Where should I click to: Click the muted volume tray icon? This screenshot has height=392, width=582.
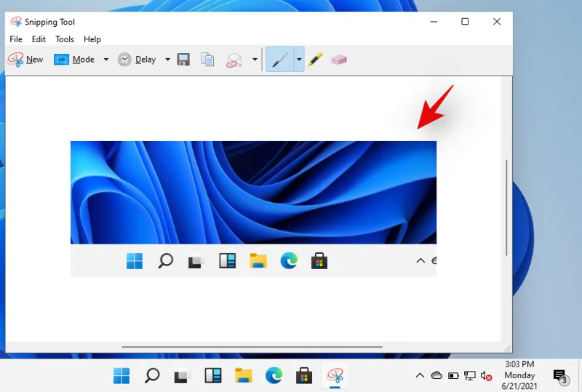[x=486, y=376]
